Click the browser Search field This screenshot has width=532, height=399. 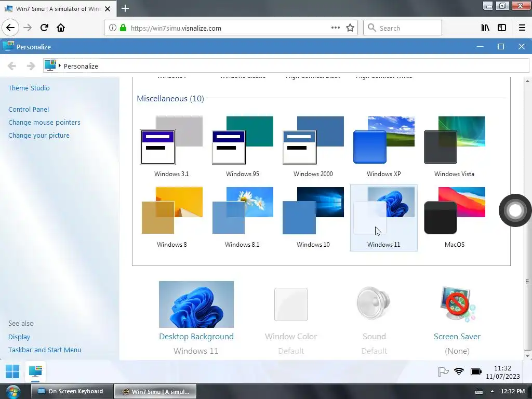403,28
